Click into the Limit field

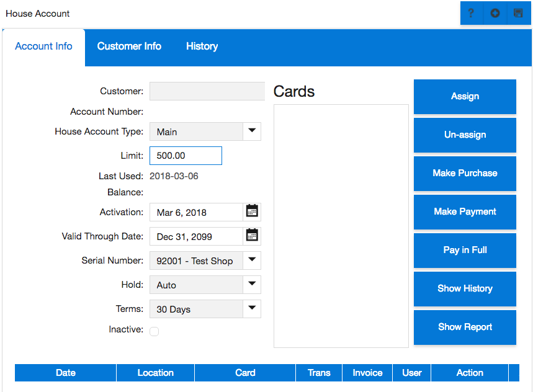click(186, 156)
